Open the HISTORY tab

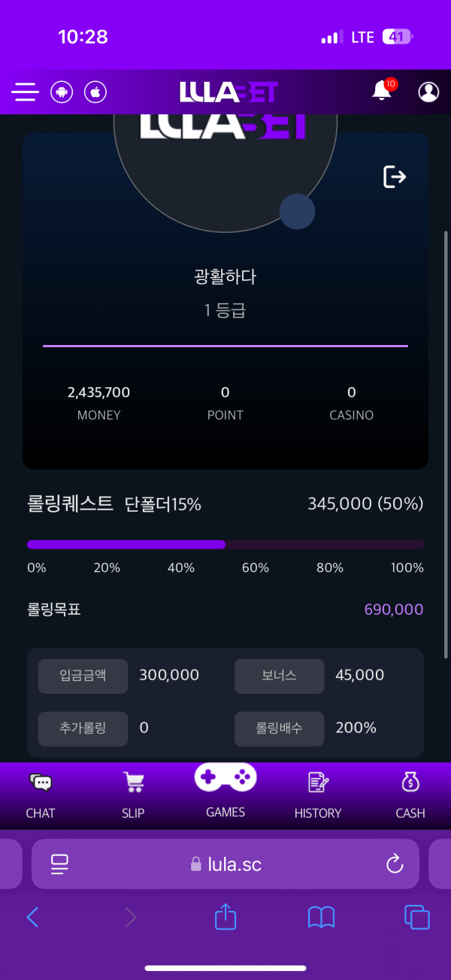pyautogui.click(x=318, y=796)
